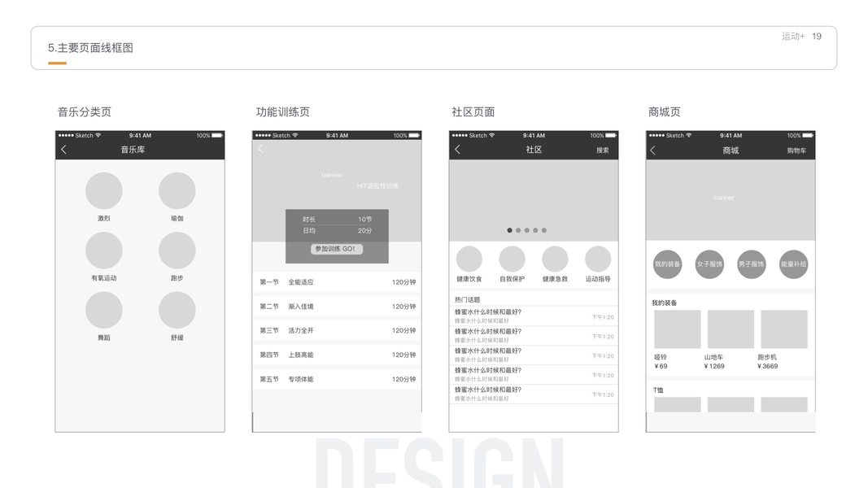Open the 第三节 活力全开 lesson row

point(337,330)
